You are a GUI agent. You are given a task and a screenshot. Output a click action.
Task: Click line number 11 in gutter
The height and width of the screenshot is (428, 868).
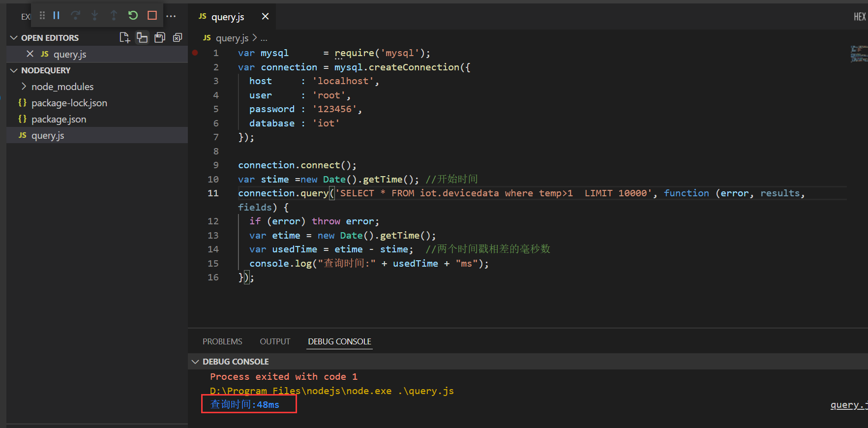(x=213, y=193)
